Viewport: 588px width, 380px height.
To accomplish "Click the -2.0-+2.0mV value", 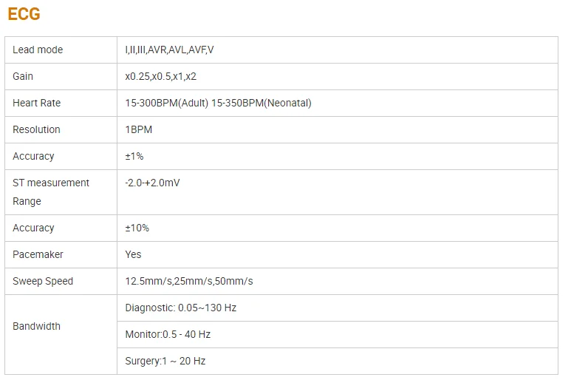I will pyautogui.click(x=152, y=183).
